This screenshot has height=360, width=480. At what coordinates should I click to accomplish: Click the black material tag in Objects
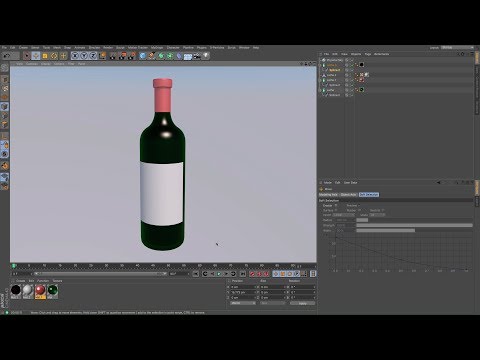click(361, 65)
